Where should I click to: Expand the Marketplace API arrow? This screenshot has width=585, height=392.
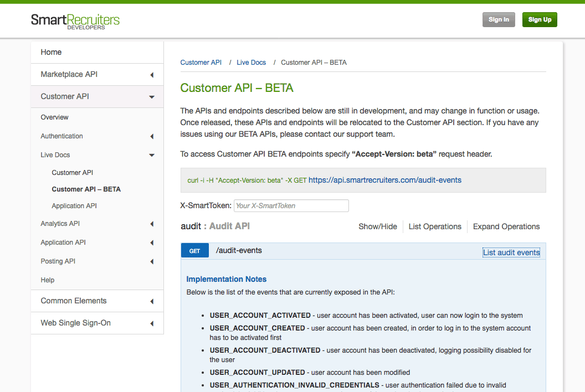[x=152, y=75]
